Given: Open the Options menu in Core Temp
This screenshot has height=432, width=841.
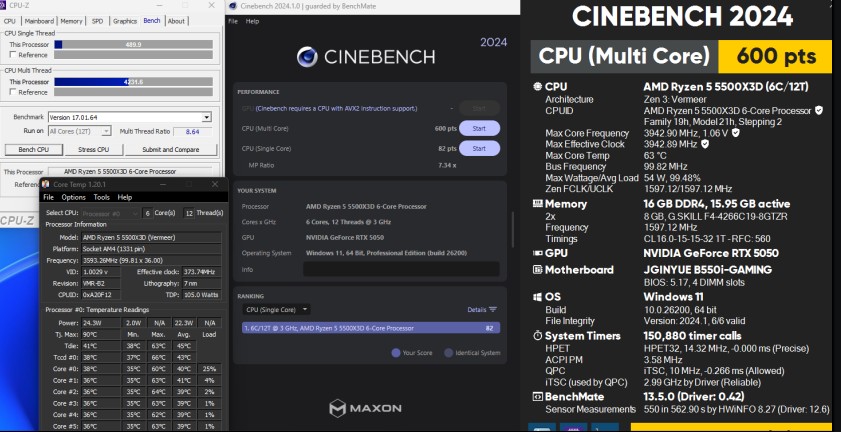Looking at the screenshot, I should (73, 197).
